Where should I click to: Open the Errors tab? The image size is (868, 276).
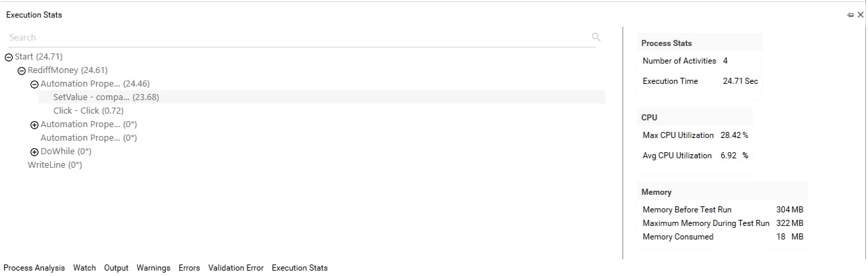pos(189,268)
